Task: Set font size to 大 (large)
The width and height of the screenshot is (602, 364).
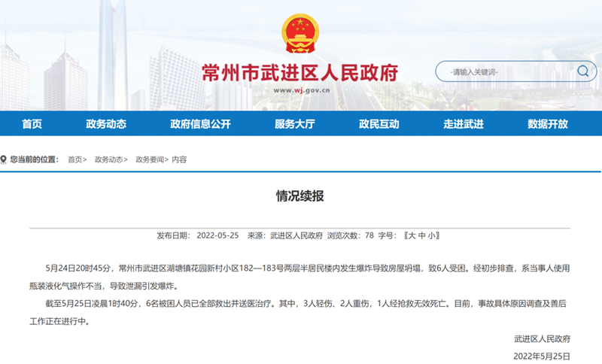Action: 410,235
